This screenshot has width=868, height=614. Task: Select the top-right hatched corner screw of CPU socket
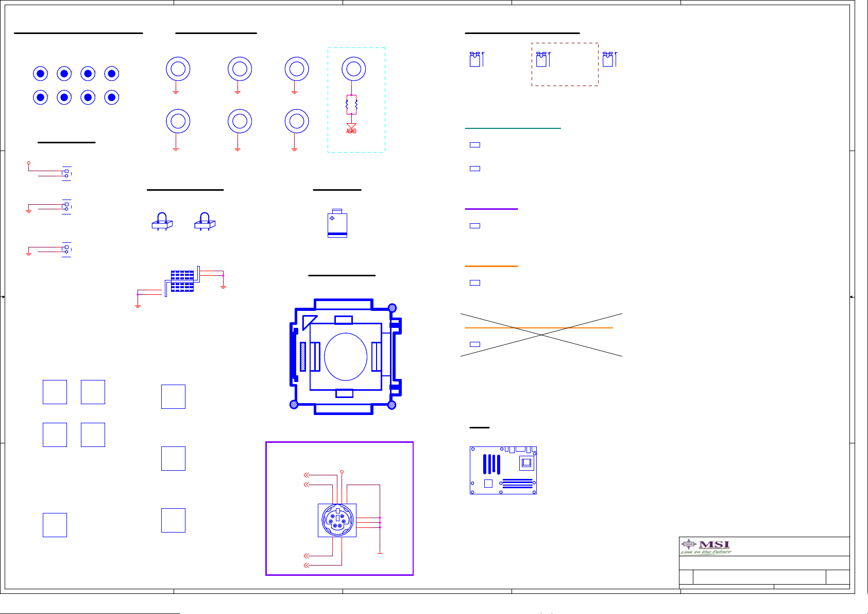[392, 308]
